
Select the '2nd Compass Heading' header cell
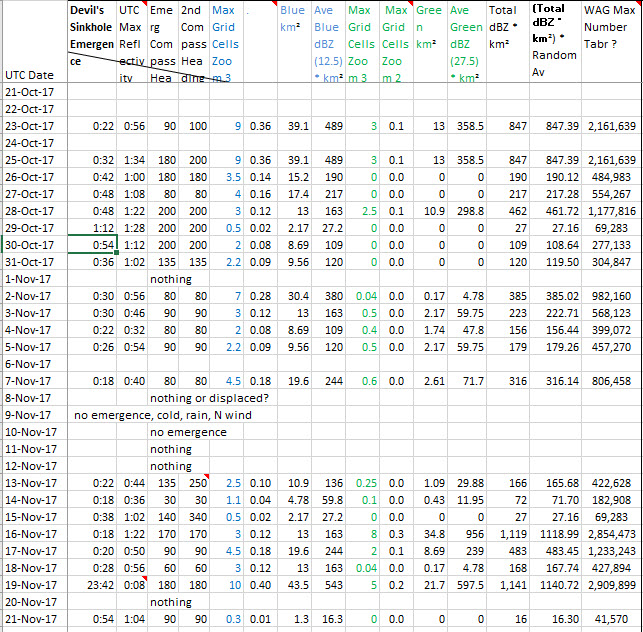click(194, 41)
